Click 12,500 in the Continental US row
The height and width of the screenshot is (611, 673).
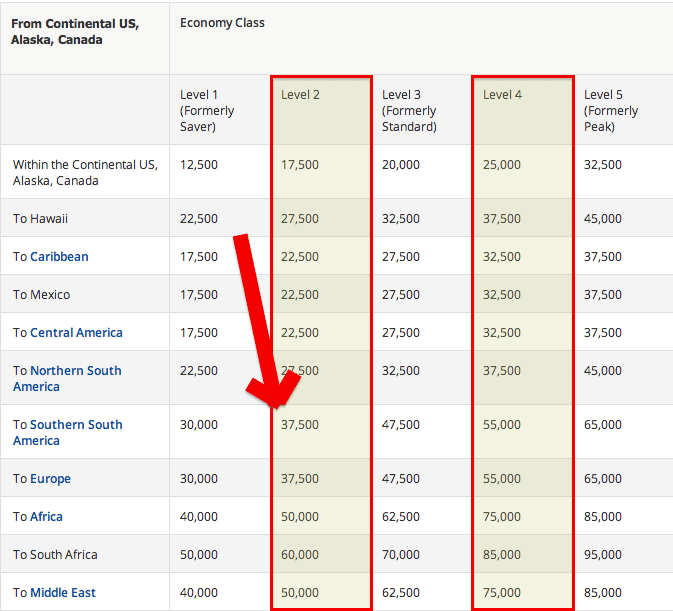[199, 165]
